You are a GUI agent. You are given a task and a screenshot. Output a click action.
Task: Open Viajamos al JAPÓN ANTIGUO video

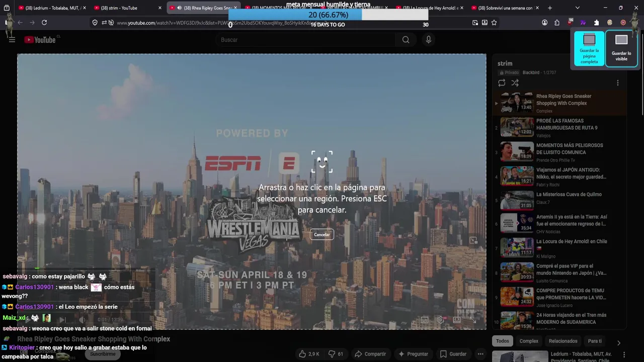pos(559,177)
